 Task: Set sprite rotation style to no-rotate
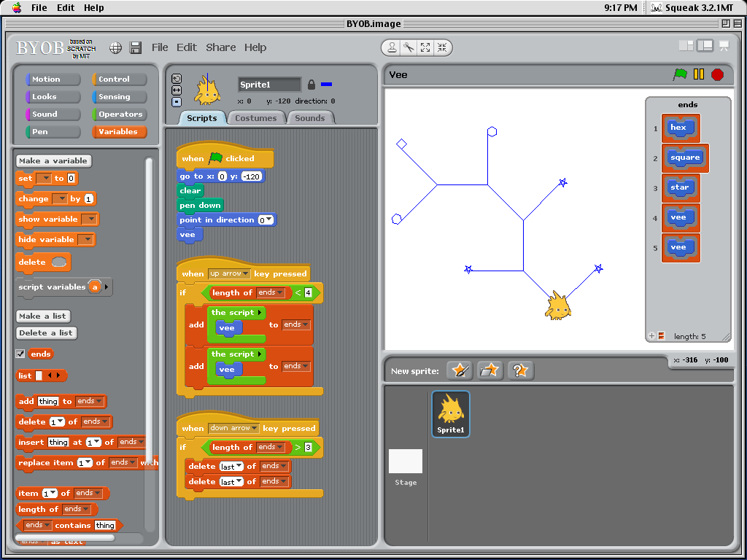click(176, 100)
